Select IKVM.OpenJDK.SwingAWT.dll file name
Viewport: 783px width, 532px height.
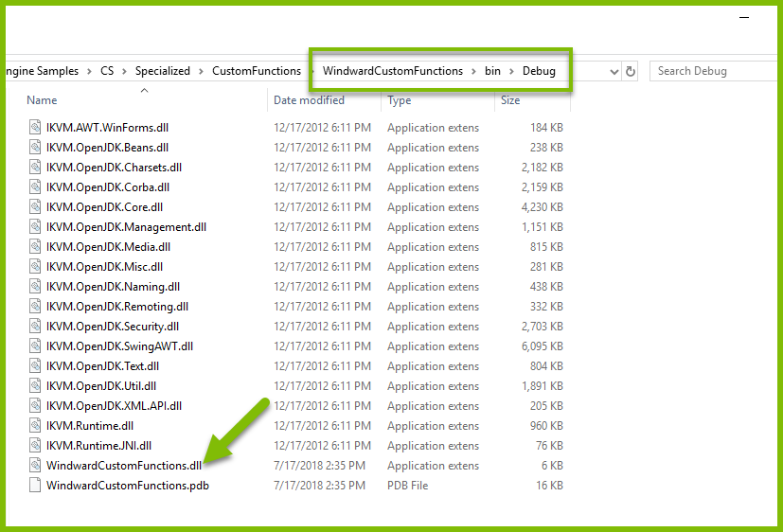[119, 346]
